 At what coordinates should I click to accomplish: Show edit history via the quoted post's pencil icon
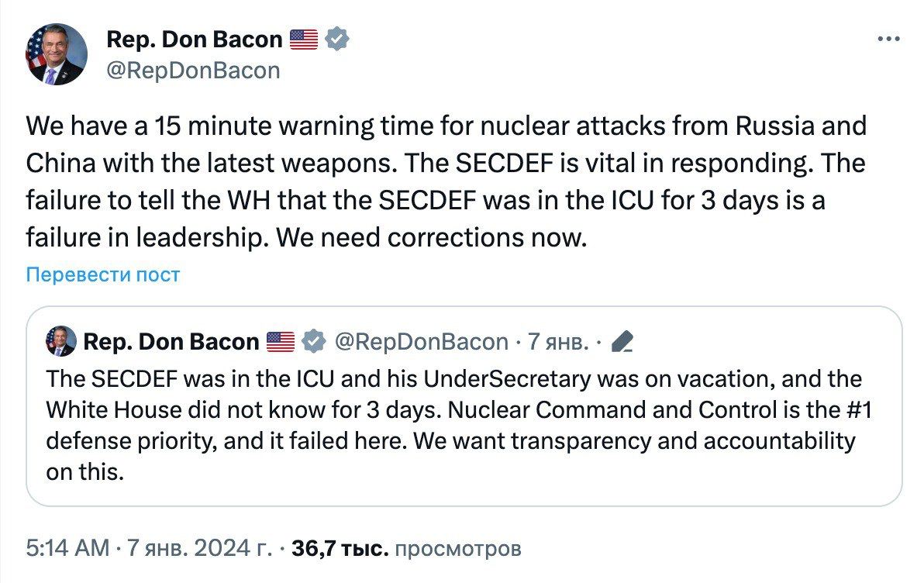pos(622,341)
